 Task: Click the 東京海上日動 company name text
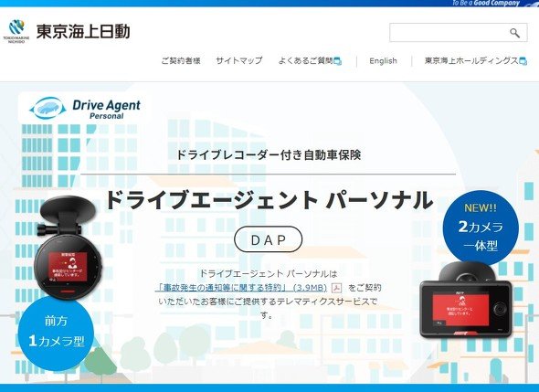[x=83, y=31]
